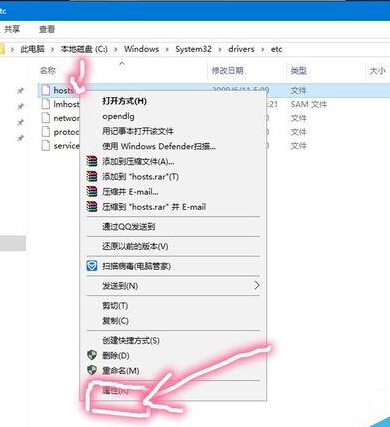Viewport: 390px width, 427px height.
Task: Select the lmhosts file icon
Action: click(x=46, y=104)
